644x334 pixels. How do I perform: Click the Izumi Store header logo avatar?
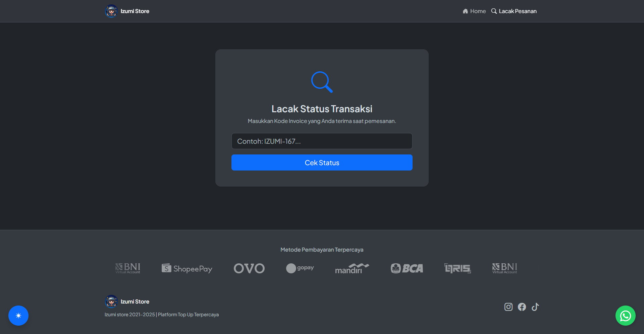tap(111, 11)
